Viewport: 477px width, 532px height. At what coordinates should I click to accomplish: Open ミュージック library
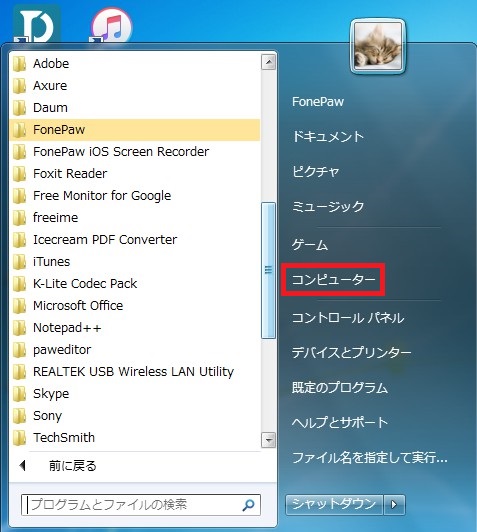[x=328, y=206]
